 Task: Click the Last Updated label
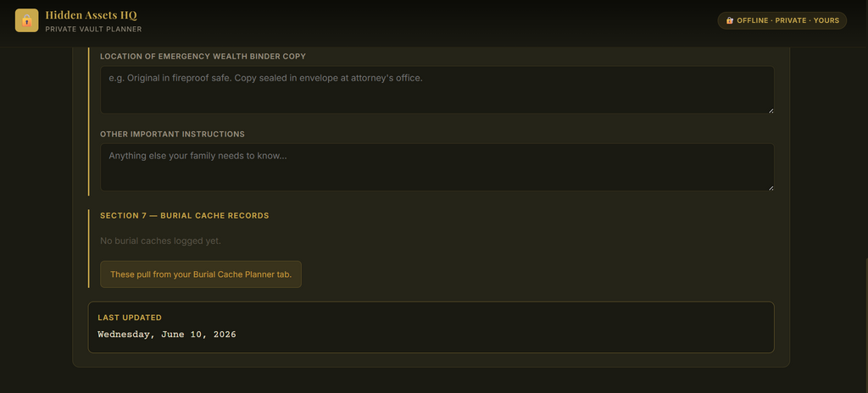(x=130, y=318)
